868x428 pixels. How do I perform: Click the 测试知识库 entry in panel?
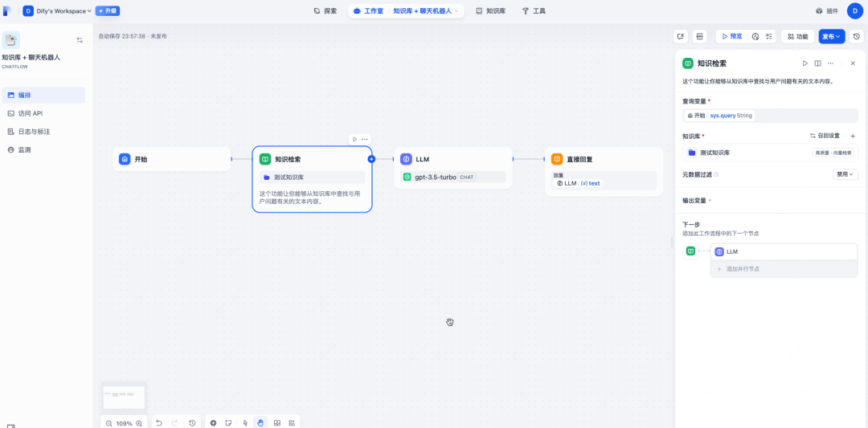point(771,153)
